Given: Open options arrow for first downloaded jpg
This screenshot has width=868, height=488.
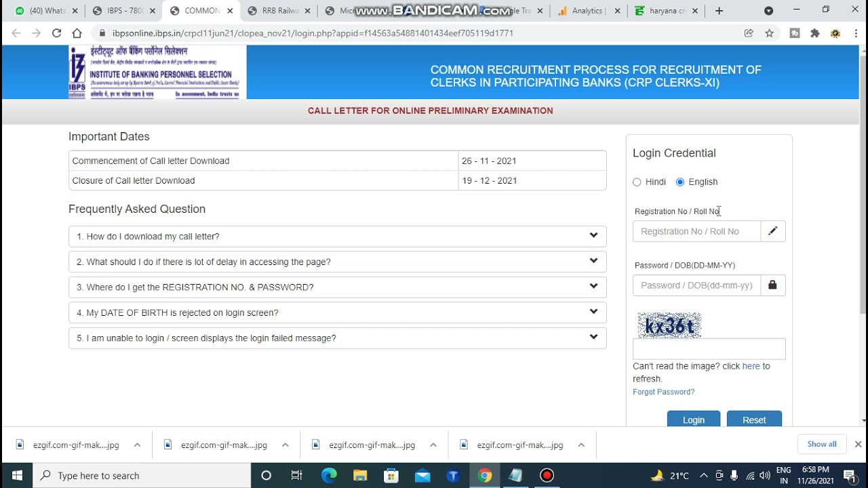Looking at the screenshot, I should (x=137, y=445).
